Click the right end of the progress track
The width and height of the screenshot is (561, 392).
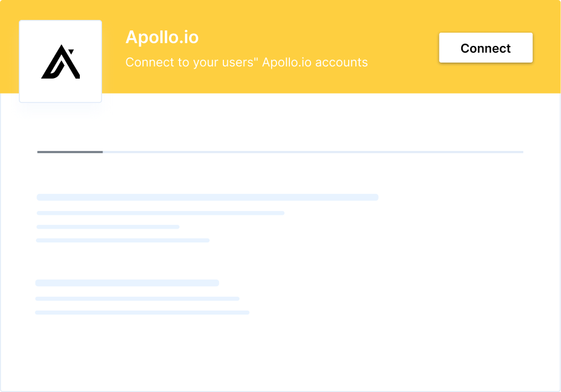516,152
